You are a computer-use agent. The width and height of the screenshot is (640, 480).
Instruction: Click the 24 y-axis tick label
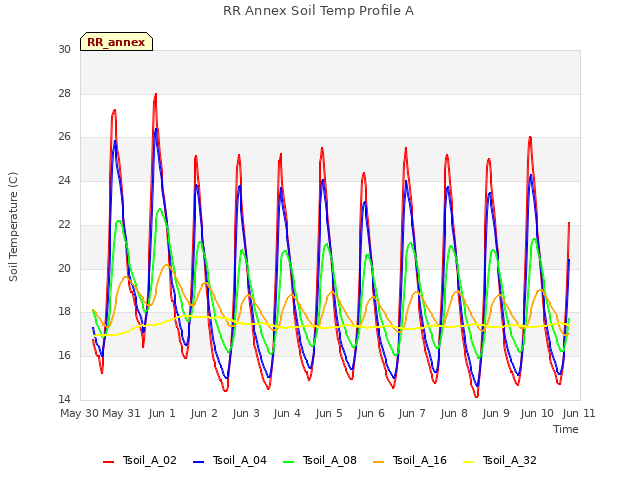(x=64, y=180)
